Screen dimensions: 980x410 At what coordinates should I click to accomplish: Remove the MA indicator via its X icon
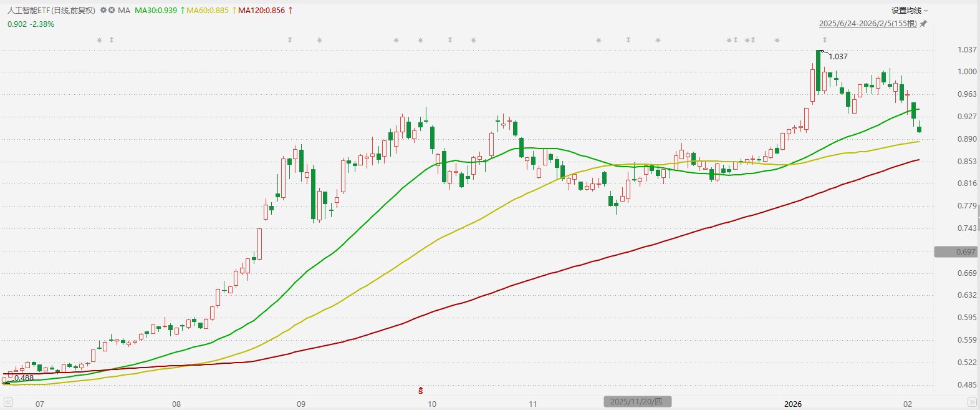tap(112, 11)
